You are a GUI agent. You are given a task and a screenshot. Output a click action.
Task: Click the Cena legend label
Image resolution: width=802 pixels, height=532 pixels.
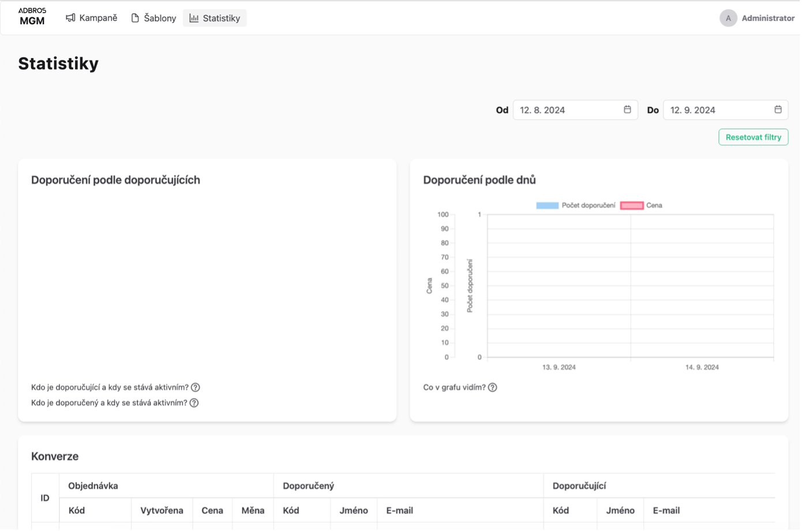[654, 205]
